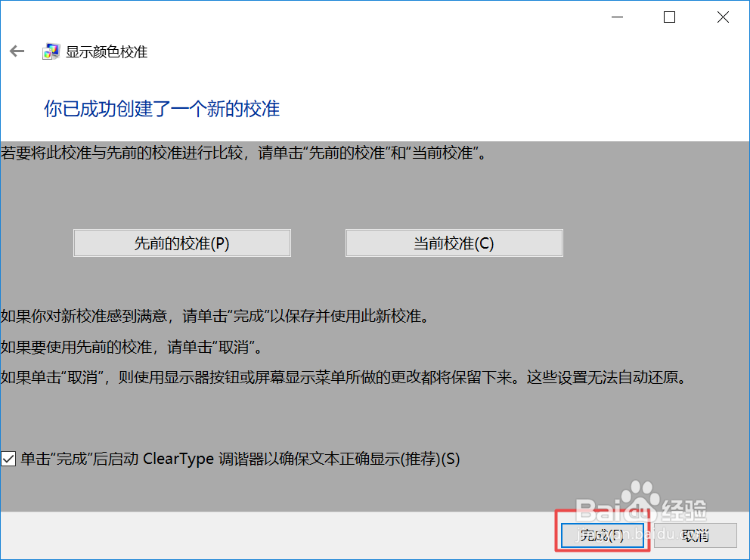This screenshot has height=560, width=750.
Task: Minimize the calibration window
Action: point(615,17)
